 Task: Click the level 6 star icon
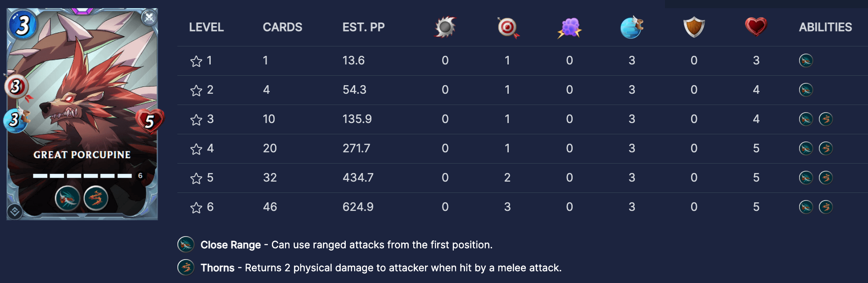(196, 207)
